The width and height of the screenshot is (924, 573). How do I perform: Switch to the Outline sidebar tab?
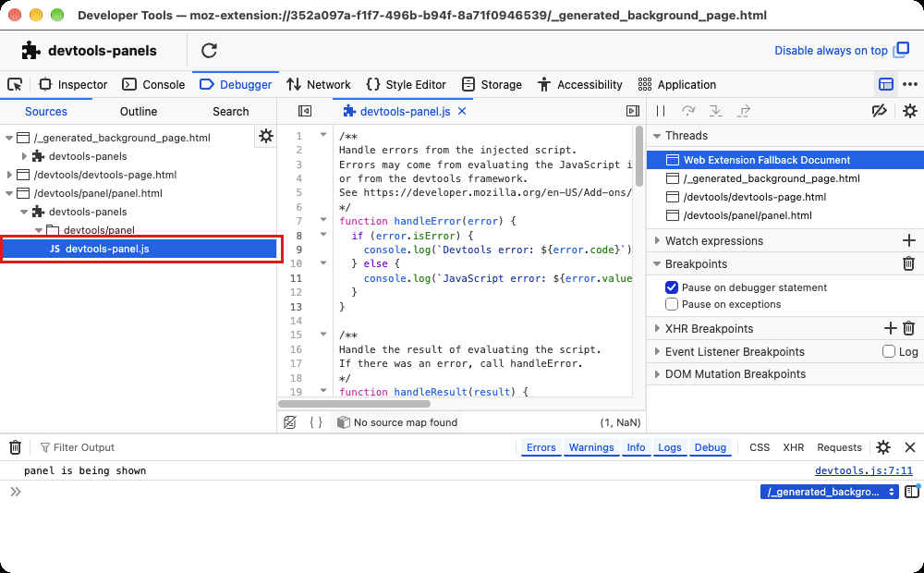point(139,112)
